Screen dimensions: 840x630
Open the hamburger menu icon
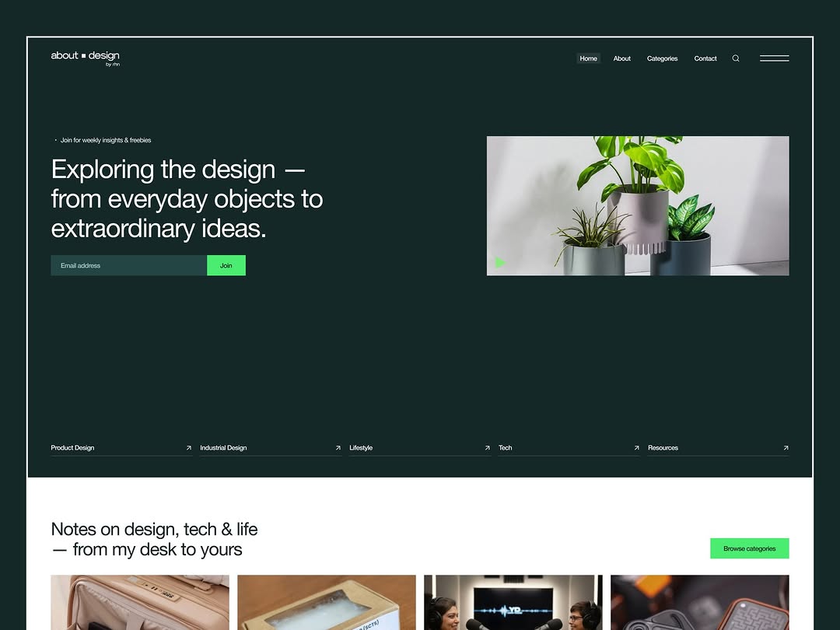[774, 58]
